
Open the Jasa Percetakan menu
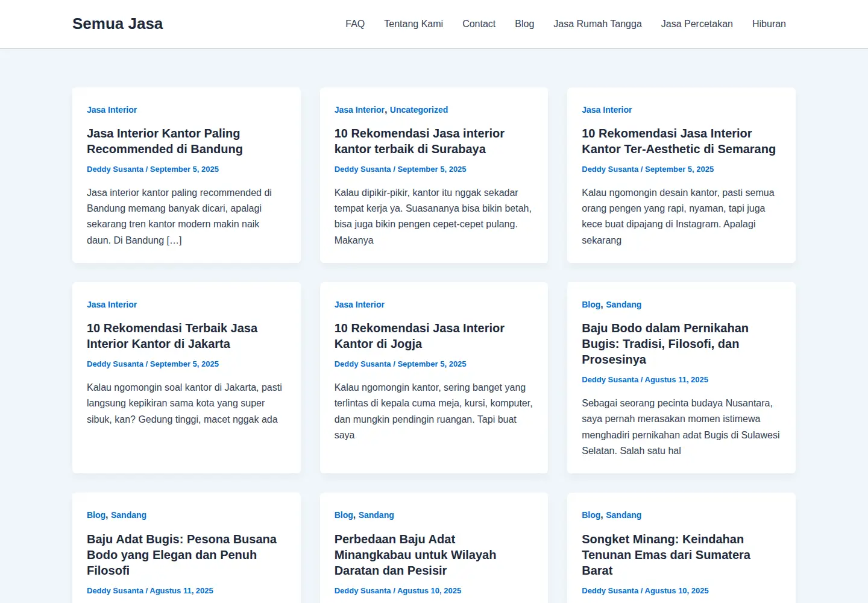pyautogui.click(x=697, y=24)
